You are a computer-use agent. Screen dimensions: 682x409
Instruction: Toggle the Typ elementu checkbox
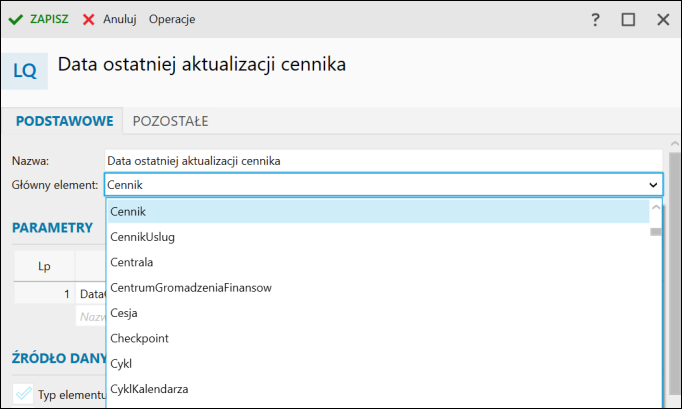[24, 394]
